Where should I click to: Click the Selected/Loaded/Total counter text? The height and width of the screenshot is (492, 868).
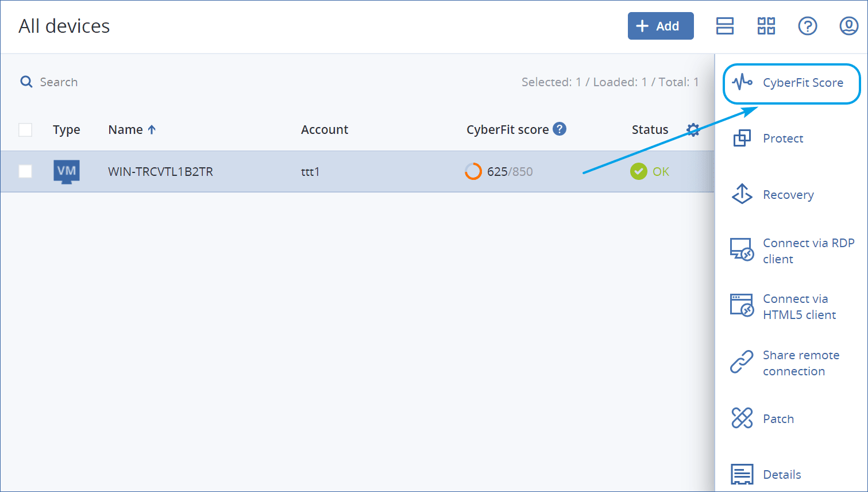tap(610, 82)
